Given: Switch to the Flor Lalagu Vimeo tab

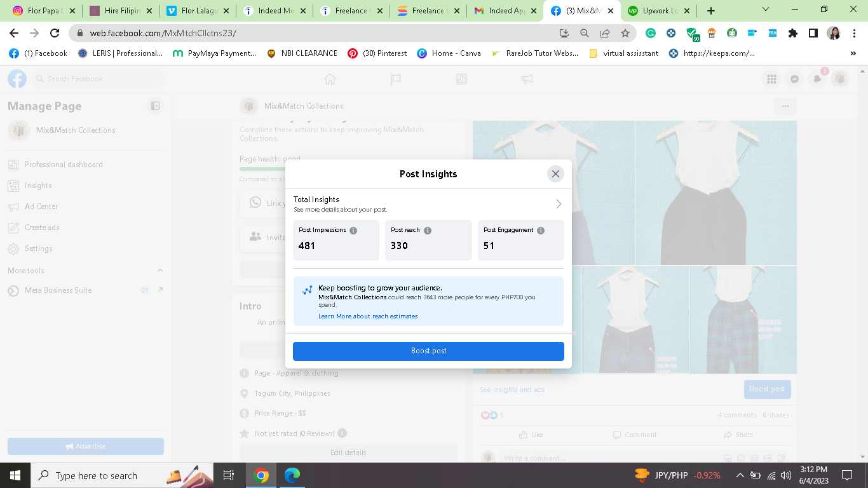Looking at the screenshot, I should pyautogui.click(x=198, y=11).
